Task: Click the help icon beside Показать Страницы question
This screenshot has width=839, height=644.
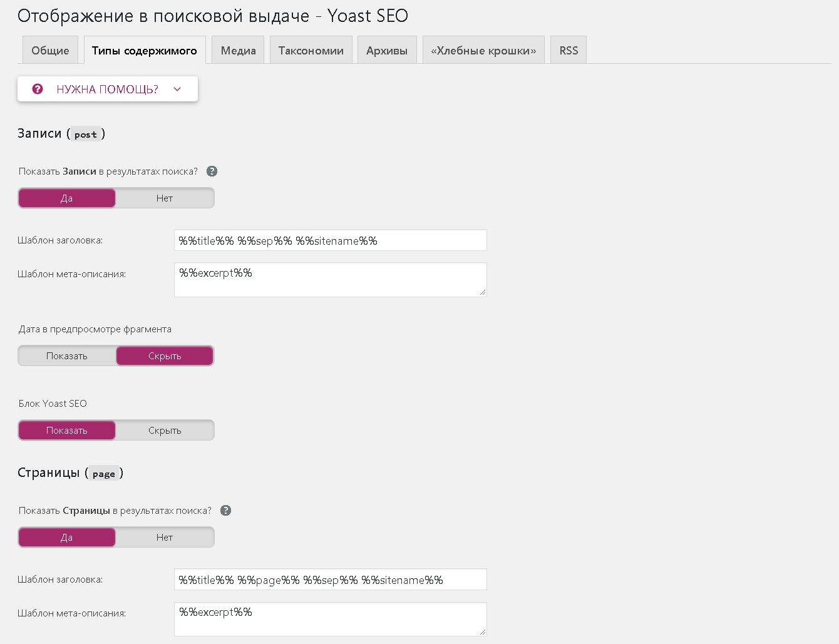Action: 226,511
